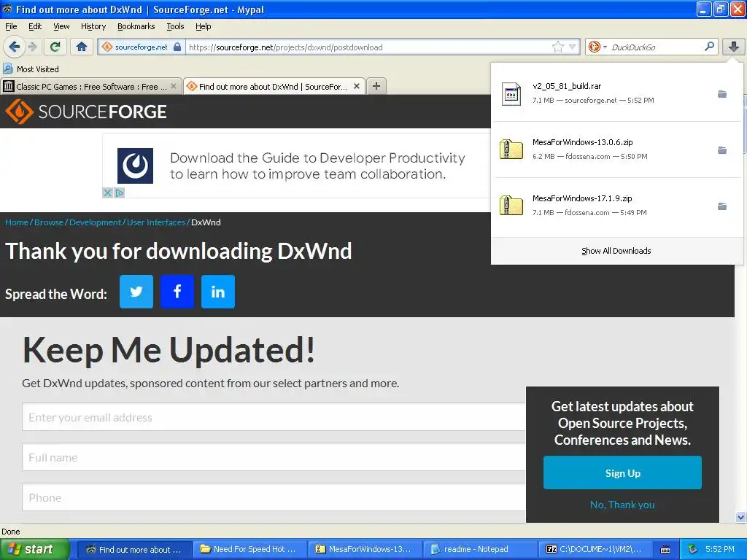Open the File menu
The height and width of the screenshot is (560, 747).
11,26
